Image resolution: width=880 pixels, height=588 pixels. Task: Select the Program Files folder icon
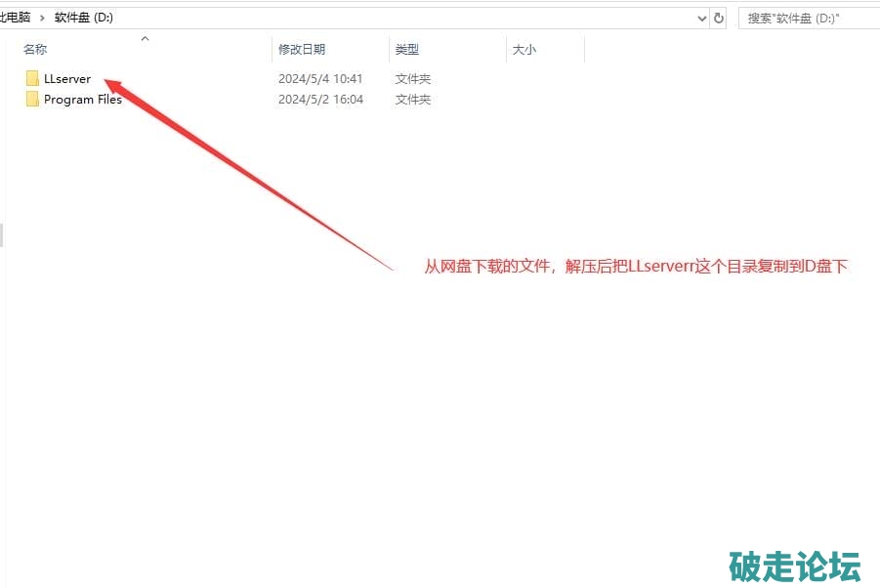(32, 100)
